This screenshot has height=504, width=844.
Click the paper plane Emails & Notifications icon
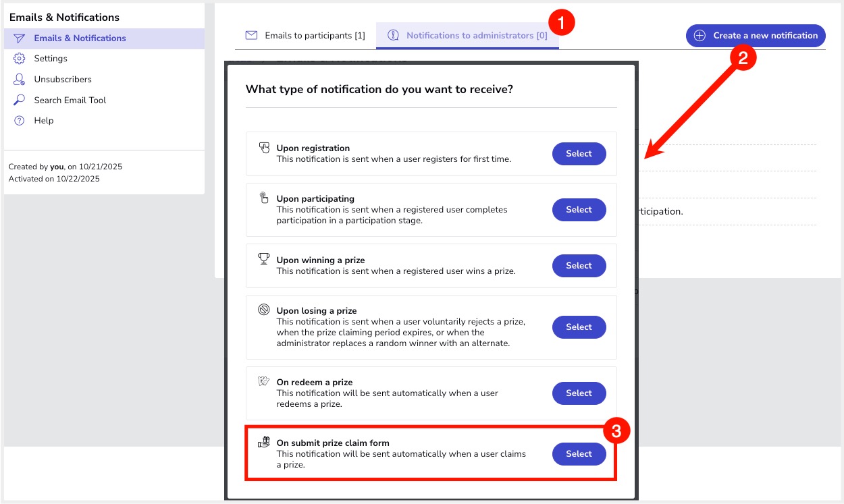tap(20, 38)
